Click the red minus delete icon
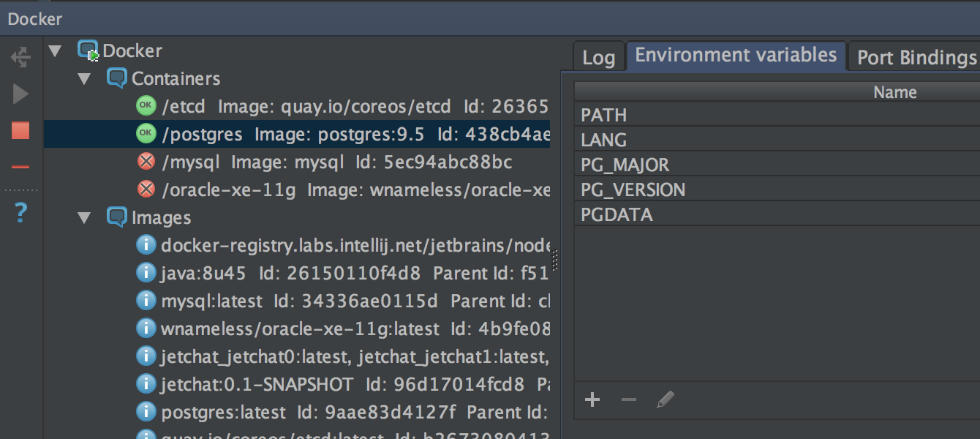The width and height of the screenshot is (980, 439). click(x=20, y=168)
